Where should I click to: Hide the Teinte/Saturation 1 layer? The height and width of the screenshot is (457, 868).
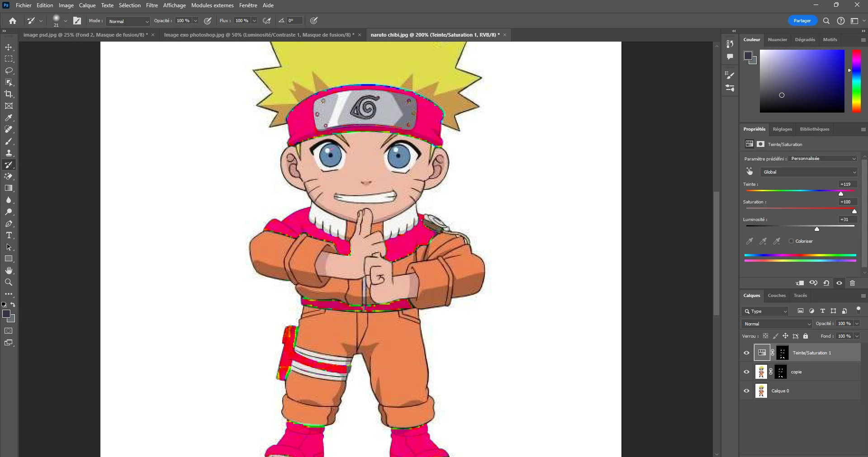[x=747, y=353]
